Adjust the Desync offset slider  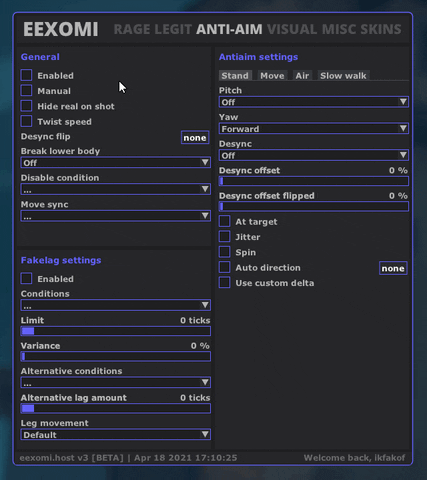point(314,181)
